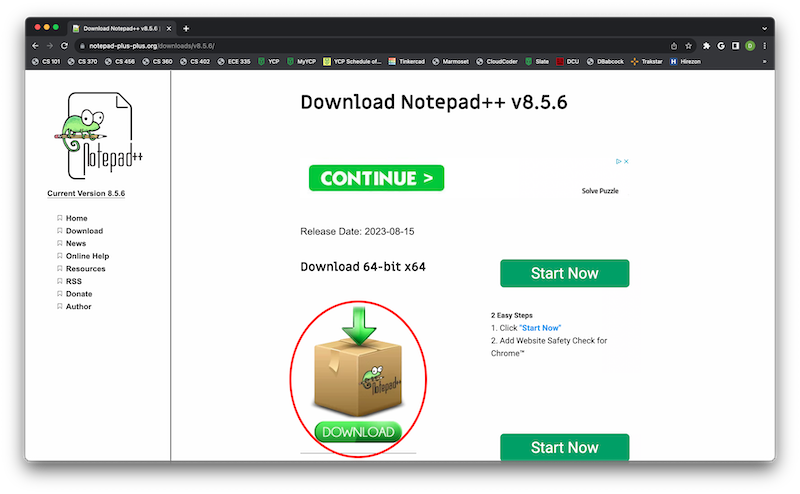Click the green DOWNLOAD button under the box
This screenshot has width=800, height=494.
click(x=358, y=432)
